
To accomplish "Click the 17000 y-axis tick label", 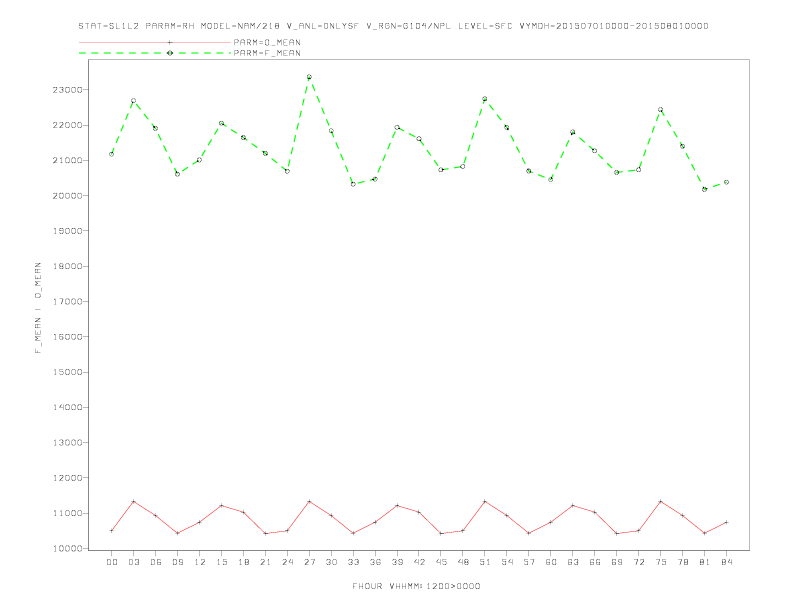I will tap(68, 301).
